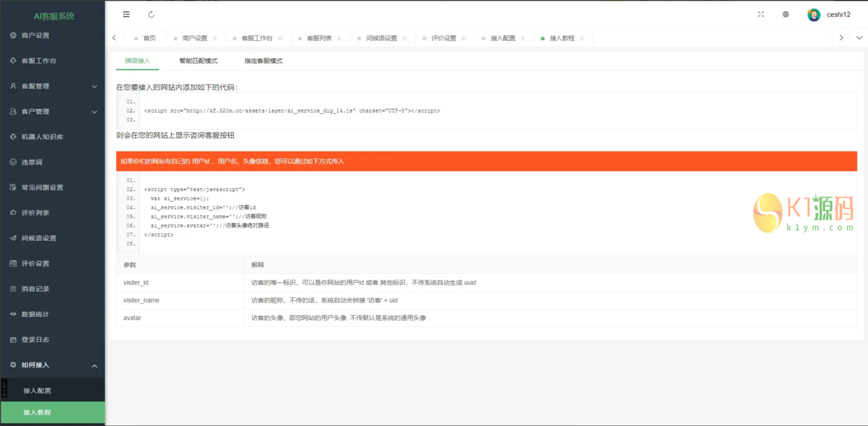868x426 pixels.
Task: Select the 智能匹配模式 content tab
Action: pyautogui.click(x=198, y=61)
